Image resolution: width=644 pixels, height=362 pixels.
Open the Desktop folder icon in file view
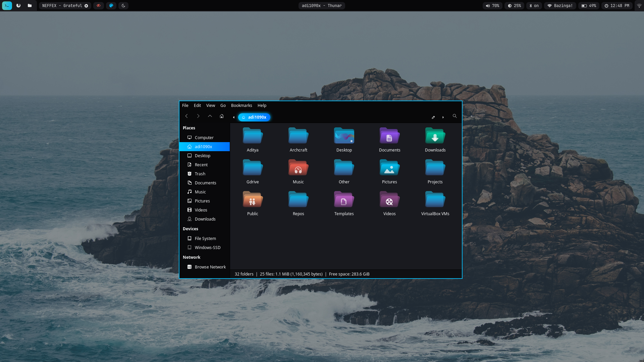pyautogui.click(x=344, y=140)
